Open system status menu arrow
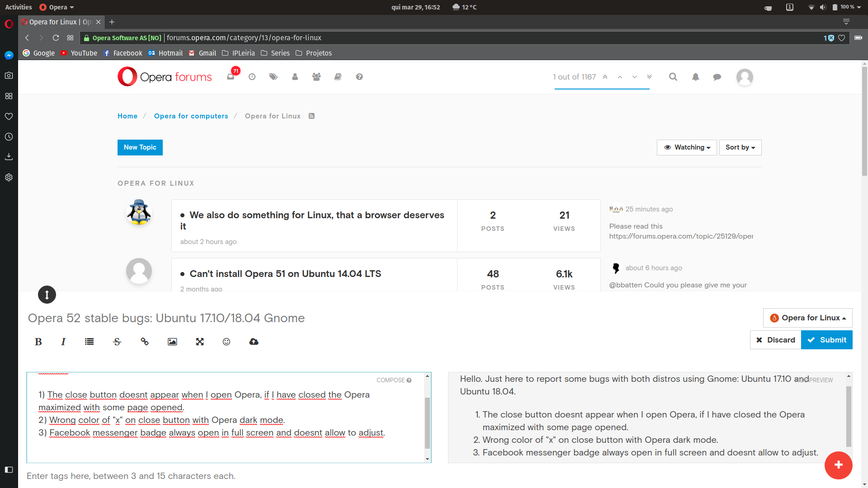The image size is (868, 488). click(859, 7)
